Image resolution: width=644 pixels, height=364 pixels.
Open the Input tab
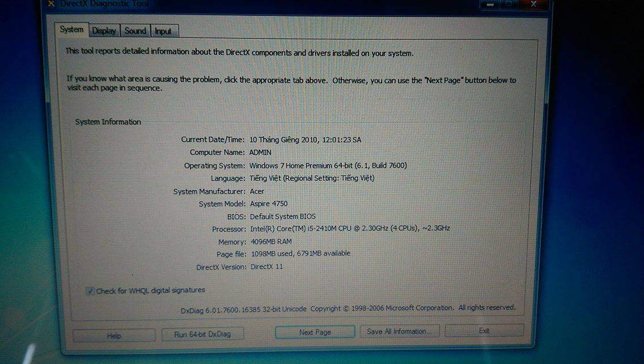coord(163,31)
